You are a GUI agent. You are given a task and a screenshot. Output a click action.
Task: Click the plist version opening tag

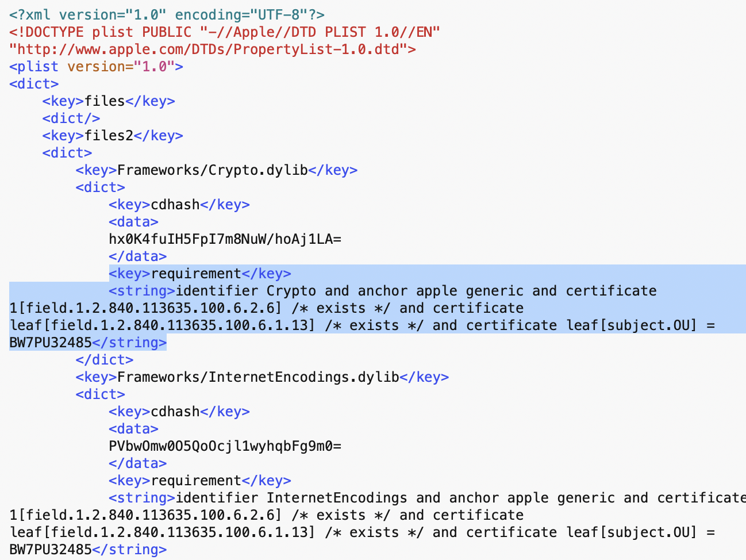[x=96, y=66]
